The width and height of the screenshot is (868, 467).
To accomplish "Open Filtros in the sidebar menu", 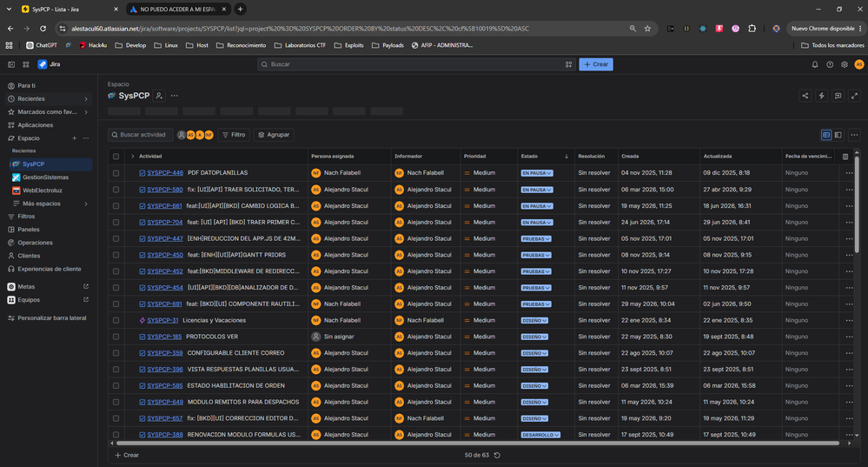I will pyautogui.click(x=26, y=217).
